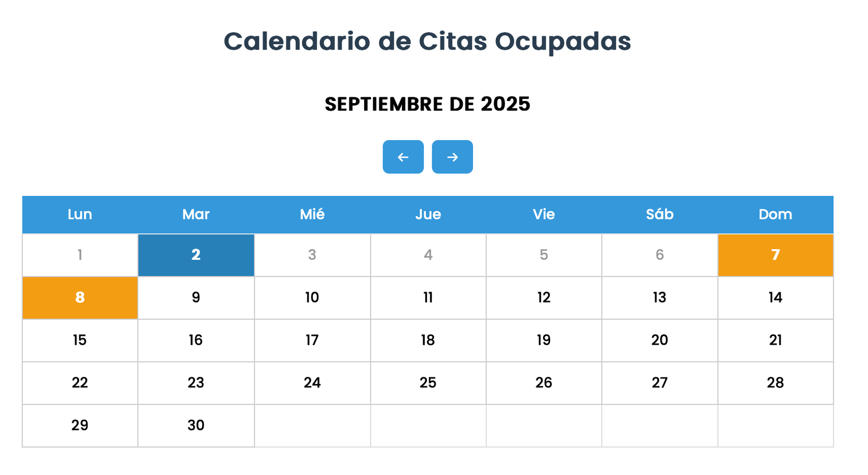Select date 13 in the Sáb column
Screen dimensions: 868x475
659,297
